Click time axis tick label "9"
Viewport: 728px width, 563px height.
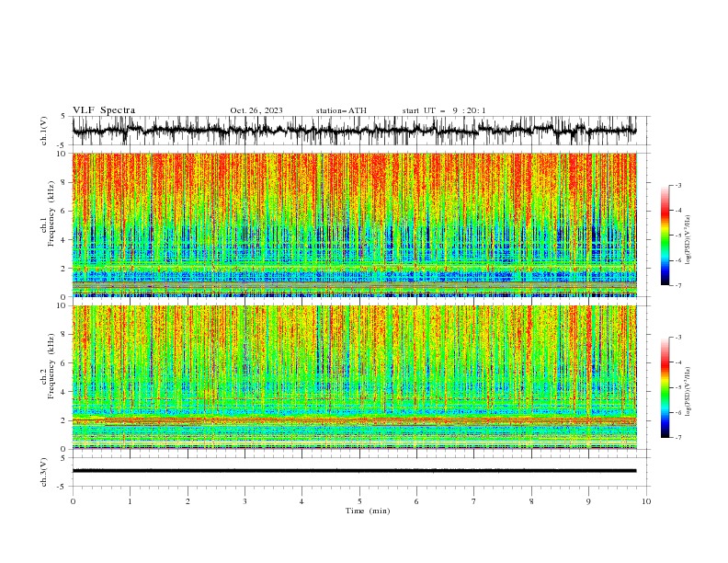coord(588,501)
